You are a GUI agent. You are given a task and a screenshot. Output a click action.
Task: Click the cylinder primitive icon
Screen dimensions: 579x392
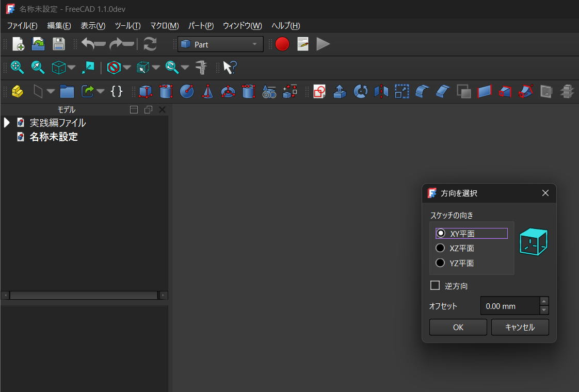[166, 91]
